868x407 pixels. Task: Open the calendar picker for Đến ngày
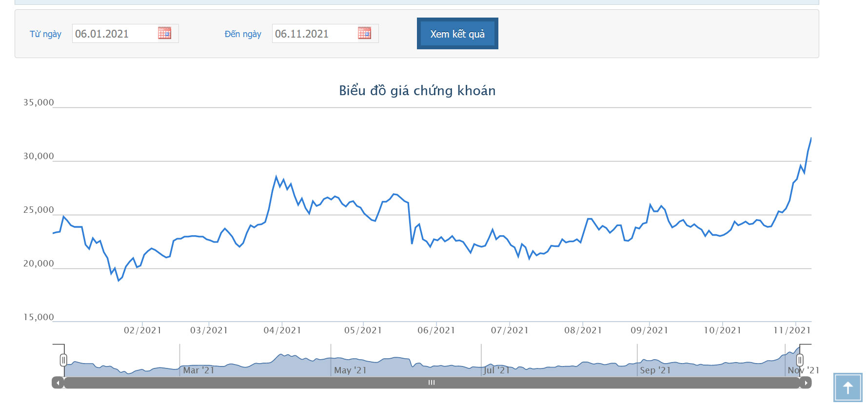[364, 33]
